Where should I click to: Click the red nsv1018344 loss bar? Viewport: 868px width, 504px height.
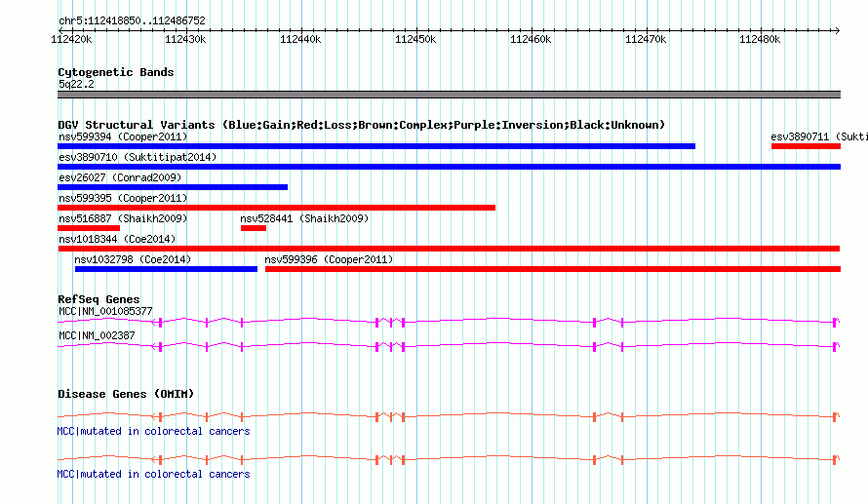click(449, 249)
